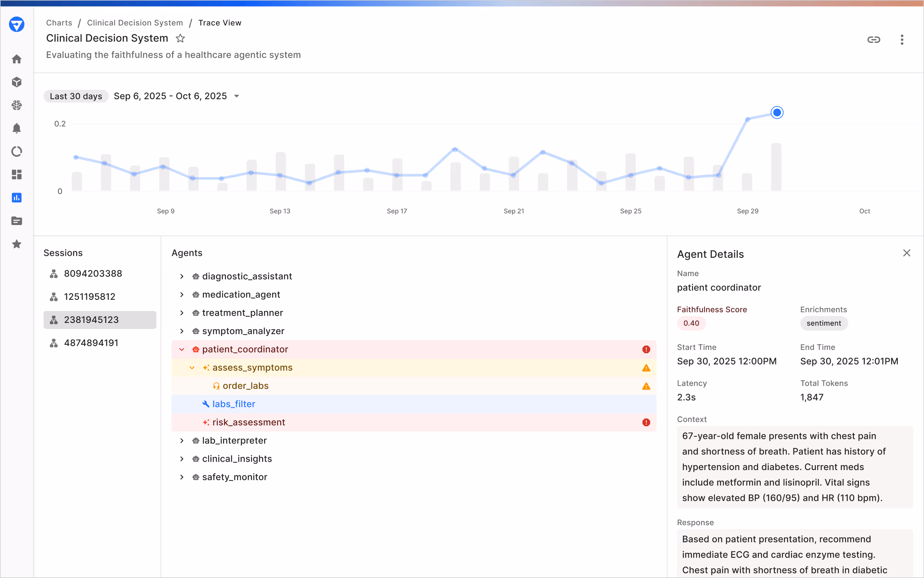Click the dashboards grid icon in the sidebar
924x578 pixels.
17,175
